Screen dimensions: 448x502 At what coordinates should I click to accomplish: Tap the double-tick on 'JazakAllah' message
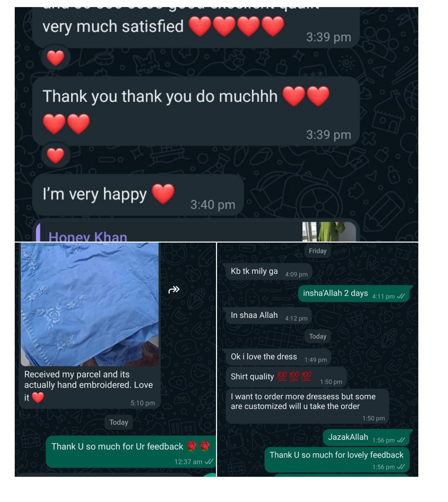coord(401,440)
